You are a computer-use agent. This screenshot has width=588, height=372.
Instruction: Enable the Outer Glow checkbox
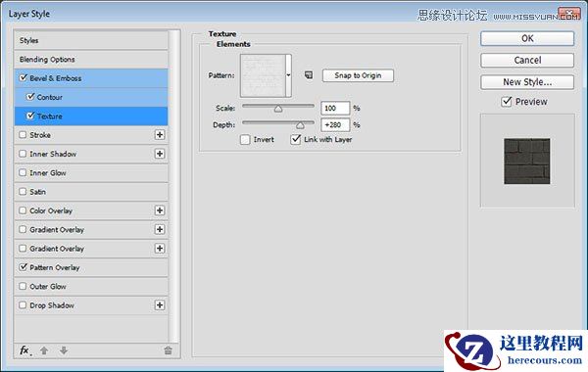(x=23, y=286)
